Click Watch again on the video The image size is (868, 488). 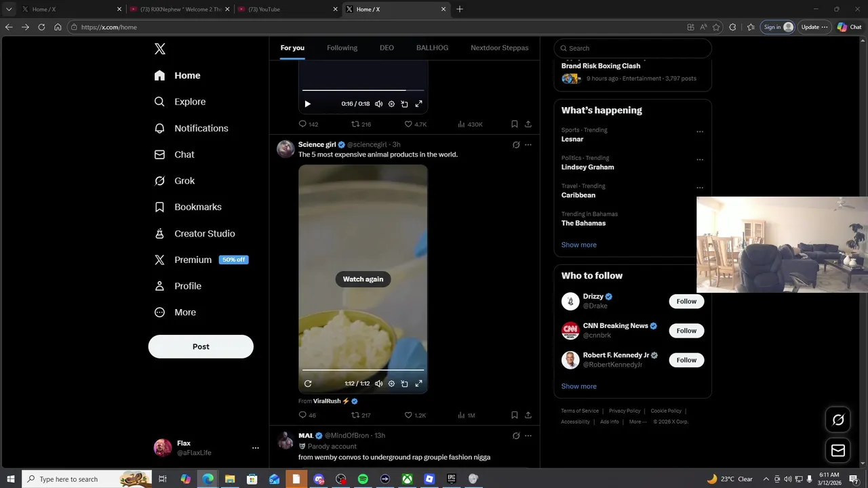point(363,279)
